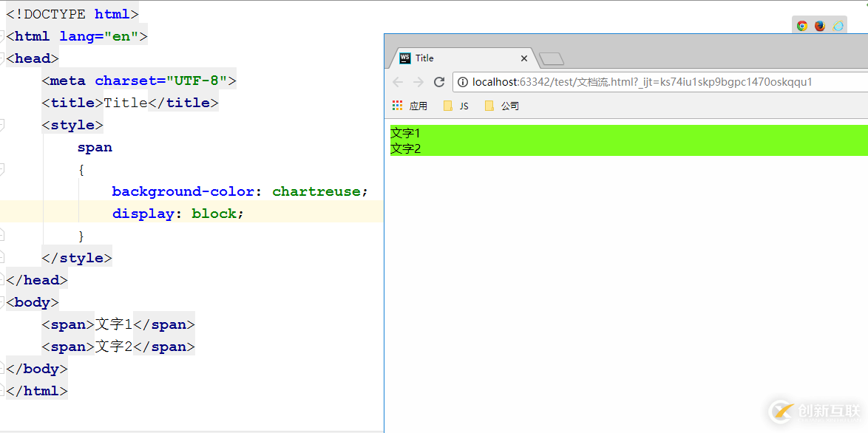Click the closing html tag in code
The width and height of the screenshot is (868, 433).
(37, 390)
